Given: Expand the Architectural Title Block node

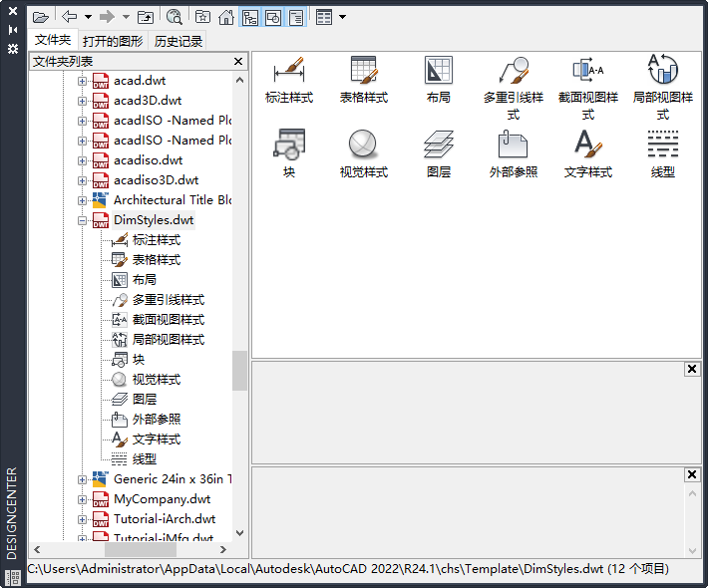Looking at the screenshot, I should [x=82, y=200].
